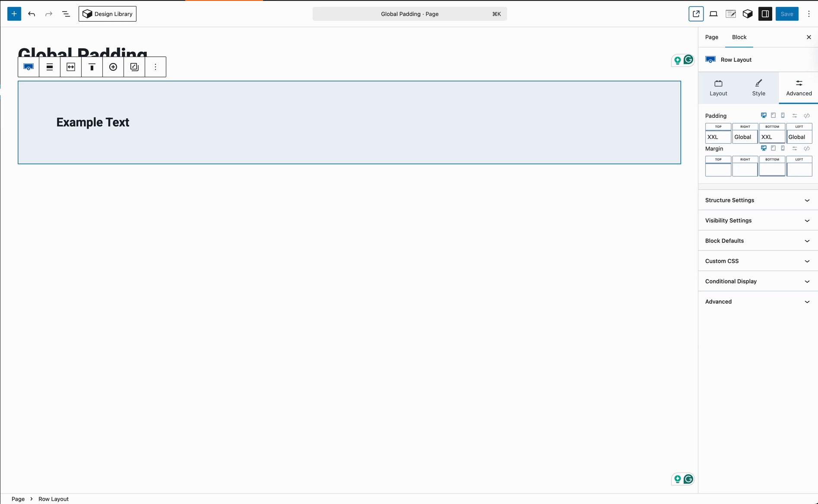Select mobile device for Margin settings

point(783,148)
